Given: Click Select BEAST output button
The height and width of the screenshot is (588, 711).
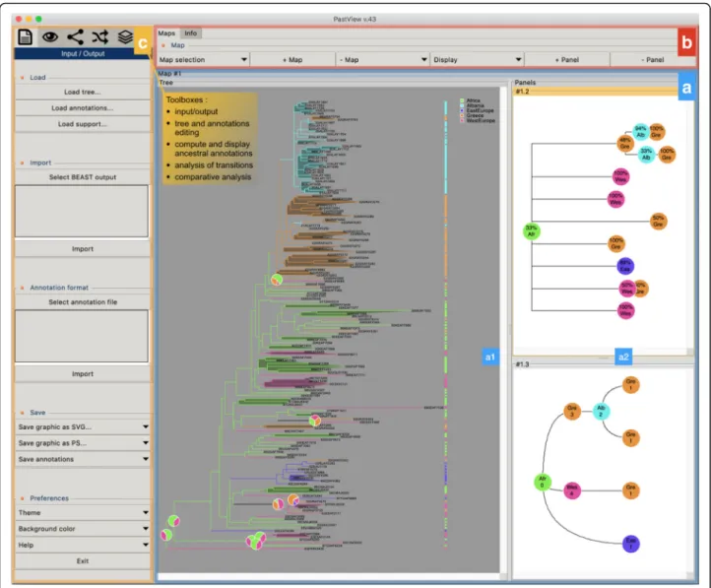Looking at the screenshot, I should pos(83,177).
